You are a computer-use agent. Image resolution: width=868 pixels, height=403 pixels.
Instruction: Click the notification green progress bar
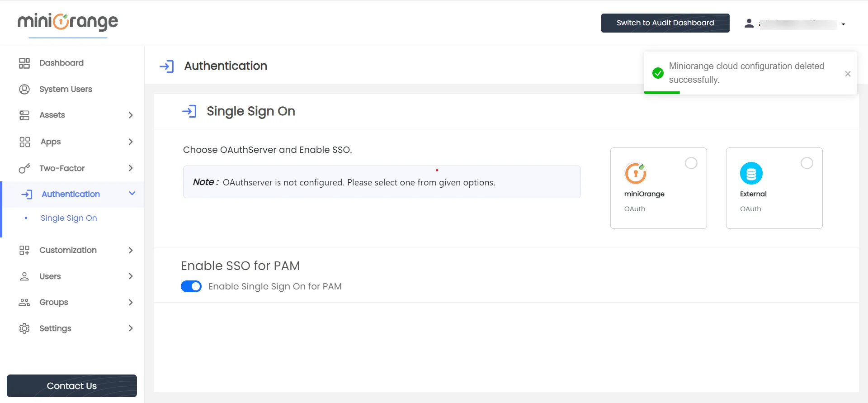(x=662, y=93)
